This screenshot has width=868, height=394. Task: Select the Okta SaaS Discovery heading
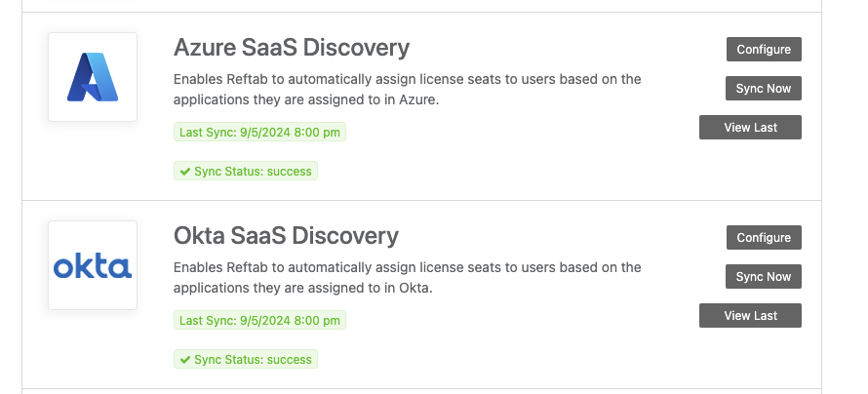286,236
